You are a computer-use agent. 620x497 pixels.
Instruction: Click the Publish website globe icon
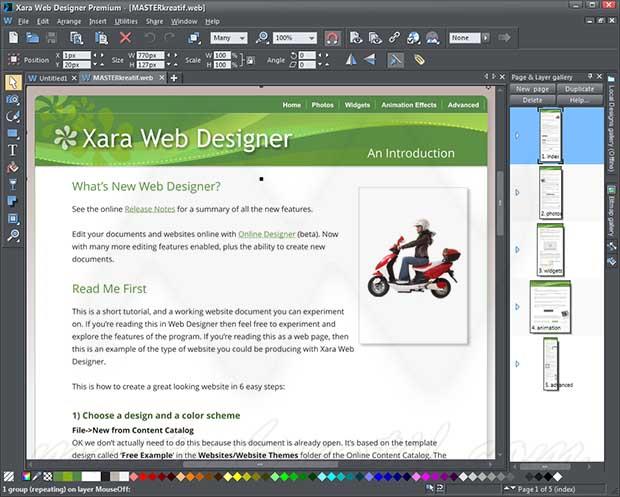click(413, 38)
